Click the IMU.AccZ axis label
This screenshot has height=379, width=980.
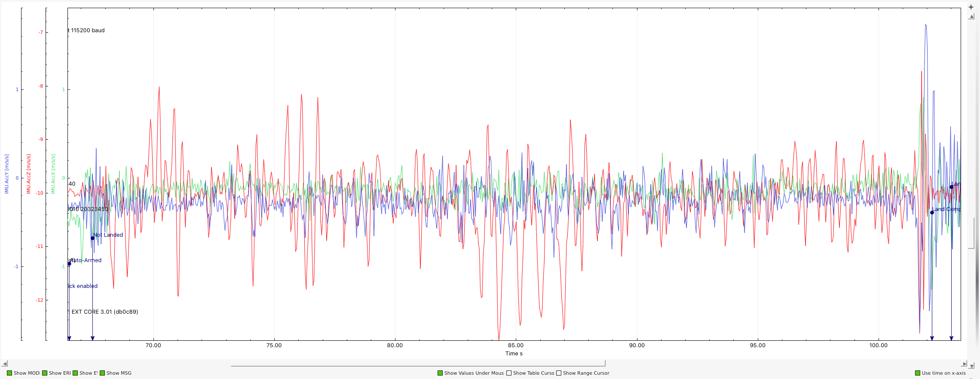(29, 174)
